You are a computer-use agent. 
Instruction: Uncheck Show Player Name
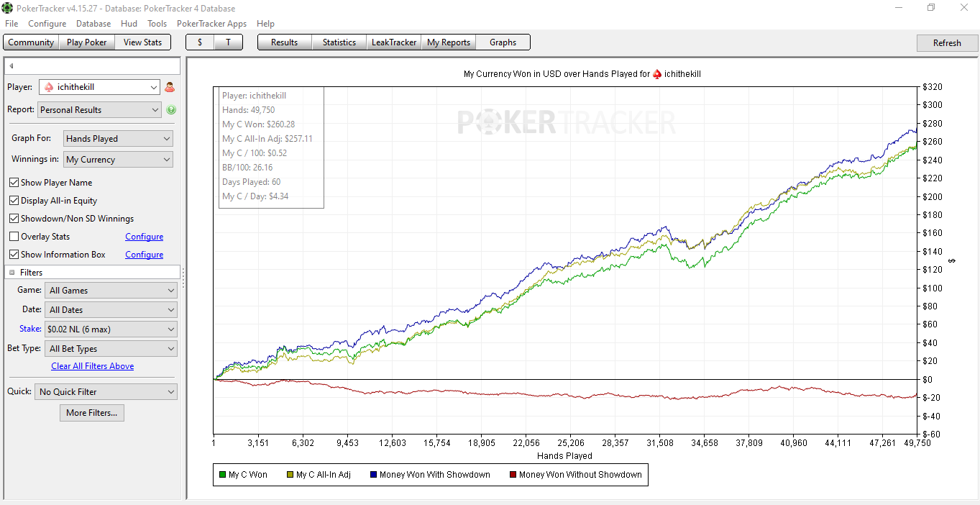coord(14,183)
